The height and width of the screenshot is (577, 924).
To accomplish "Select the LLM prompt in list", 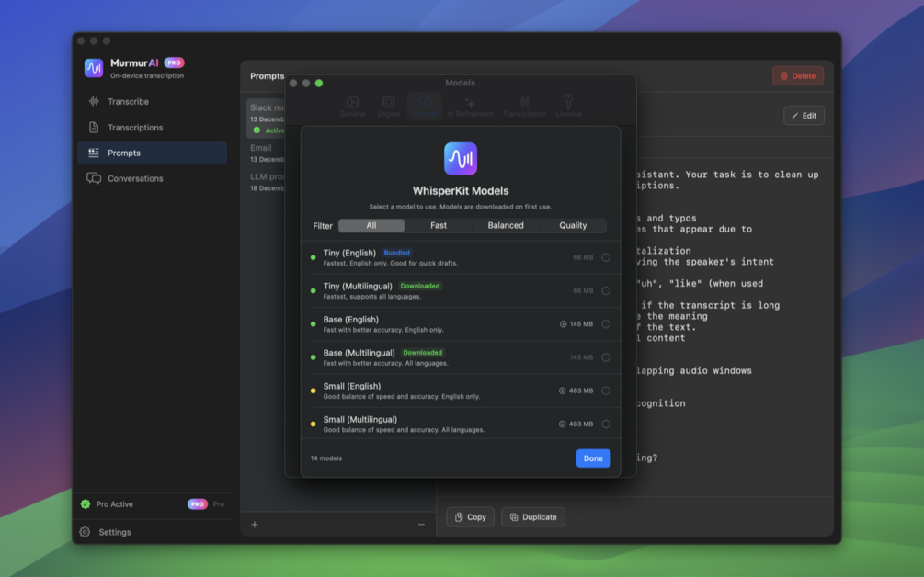I will 266,182.
